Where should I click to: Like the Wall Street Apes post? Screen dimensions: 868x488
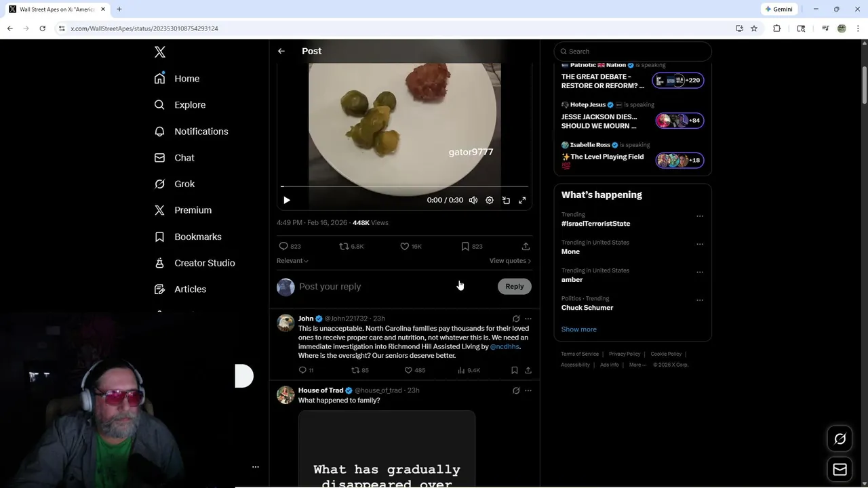tap(405, 247)
